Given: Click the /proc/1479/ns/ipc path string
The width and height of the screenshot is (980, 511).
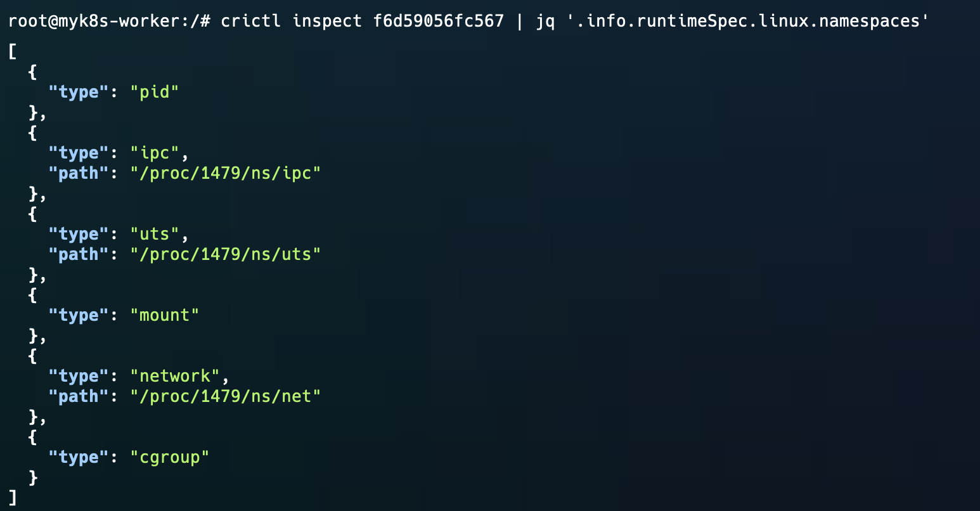Looking at the screenshot, I should pos(226,173).
